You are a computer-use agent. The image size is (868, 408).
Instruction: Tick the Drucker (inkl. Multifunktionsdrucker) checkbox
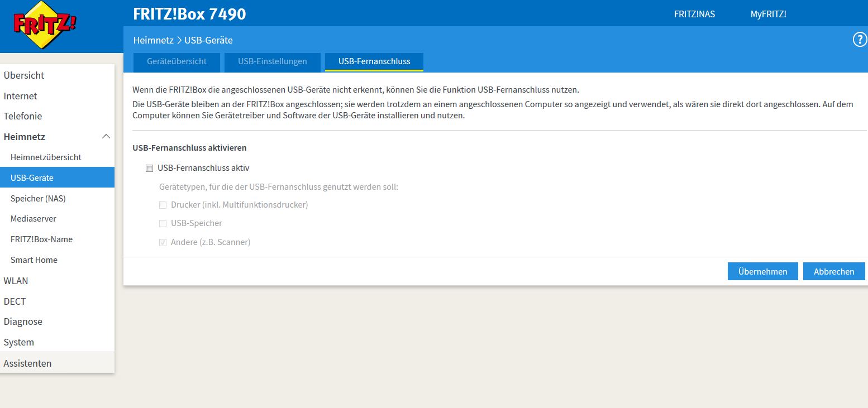click(163, 205)
